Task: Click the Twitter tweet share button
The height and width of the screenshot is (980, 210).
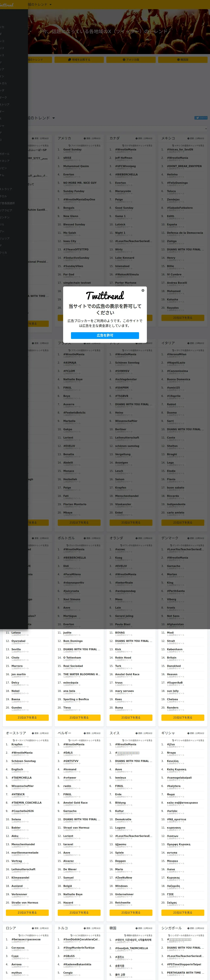Action: 201,118
